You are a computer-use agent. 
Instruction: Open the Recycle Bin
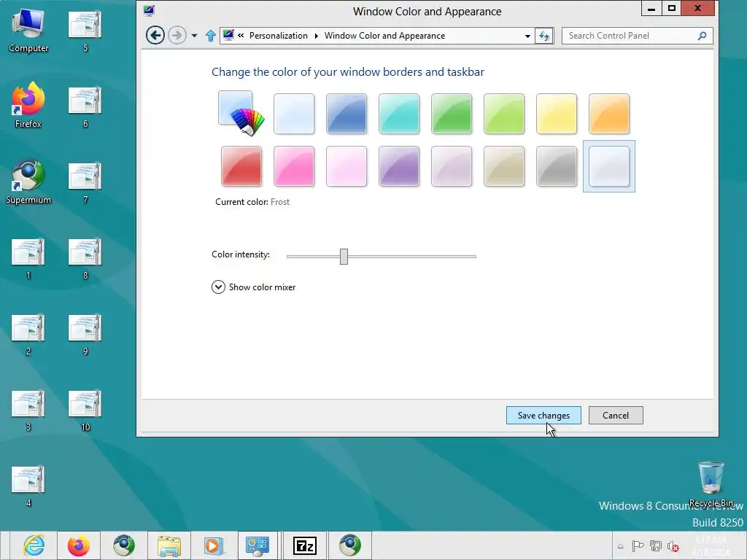coord(711,484)
